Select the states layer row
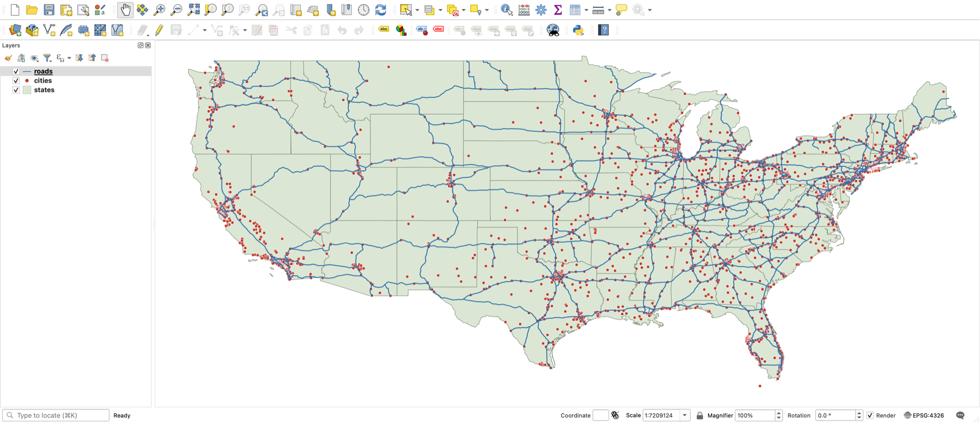This screenshot has height=423, width=980. click(x=76, y=90)
